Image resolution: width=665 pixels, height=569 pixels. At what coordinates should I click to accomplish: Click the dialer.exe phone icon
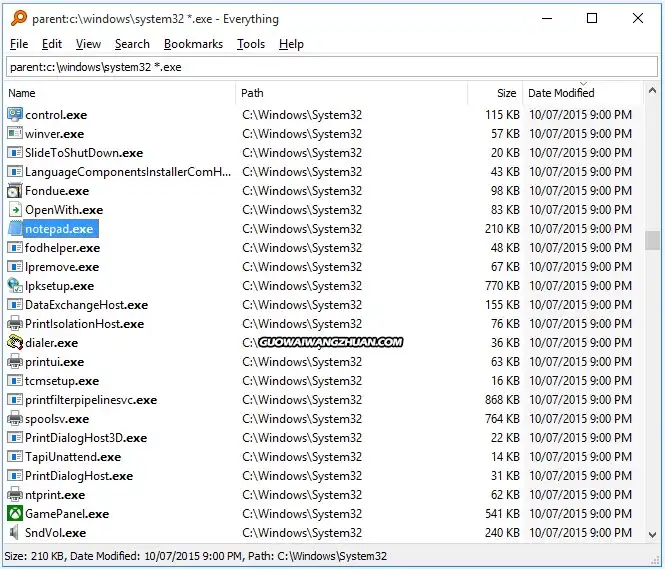[x=15, y=343]
